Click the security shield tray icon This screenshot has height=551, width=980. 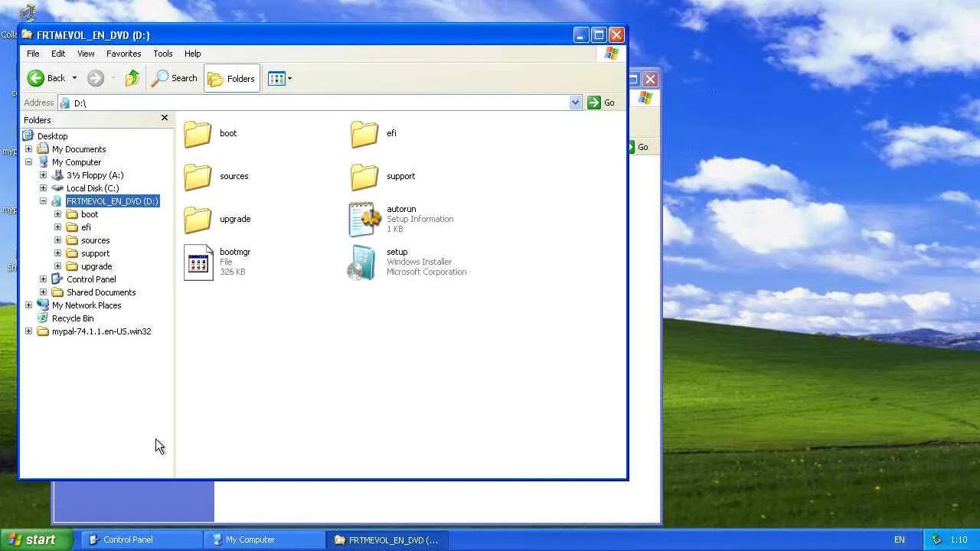[x=936, y=540]
